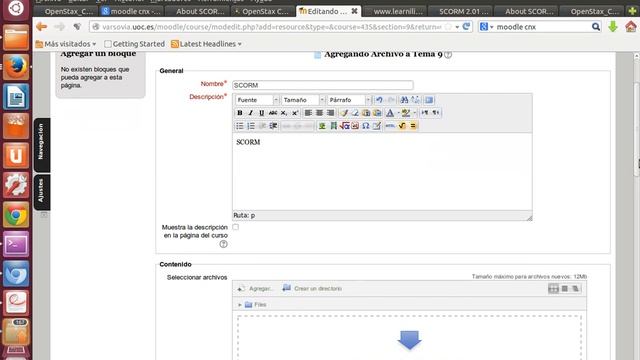
Task: Close the 'Editando' browser tab
Action: click(354, 11)
